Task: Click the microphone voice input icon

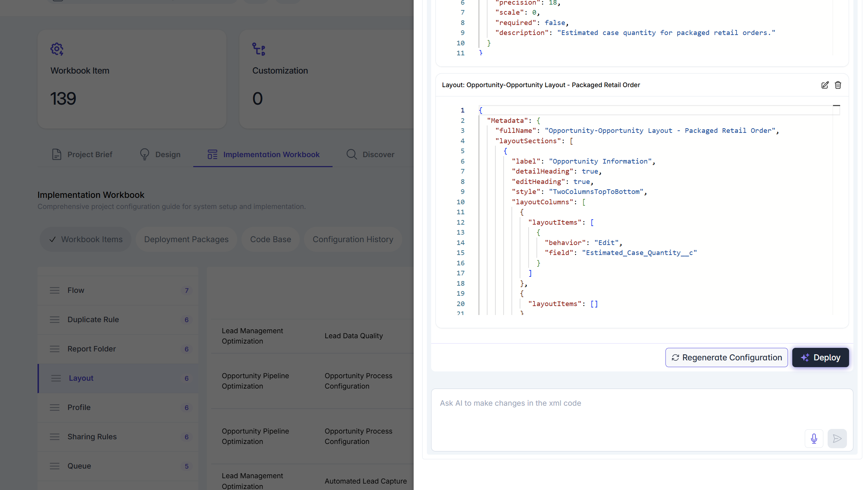Action: 814,438
